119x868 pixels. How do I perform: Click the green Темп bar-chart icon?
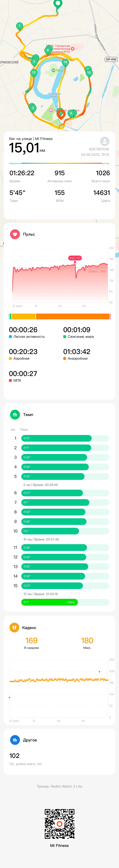coord(15,414)
